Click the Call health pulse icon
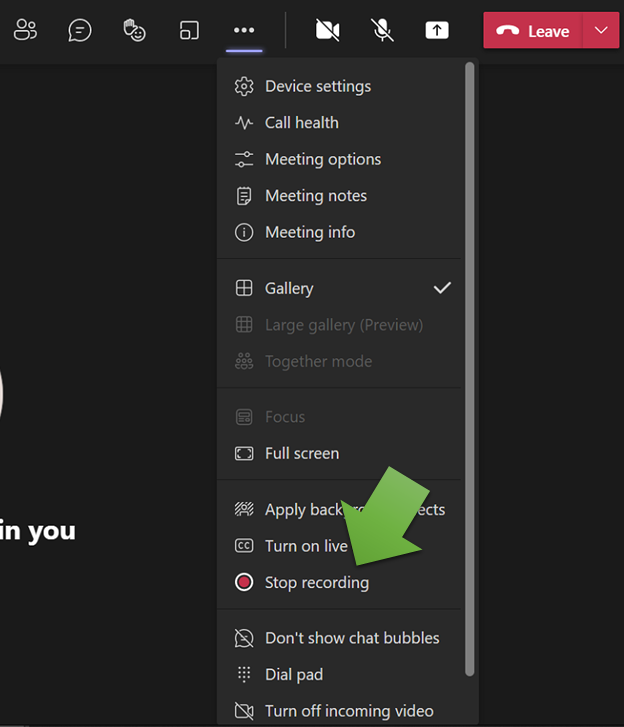This screenshot has width=624, height=727. click(x=244, y=123)
